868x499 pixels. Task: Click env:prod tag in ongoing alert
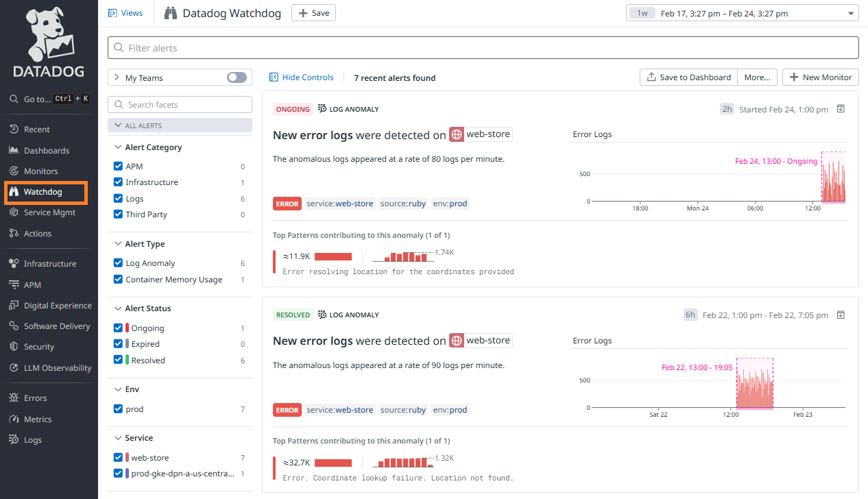[450, 204]
